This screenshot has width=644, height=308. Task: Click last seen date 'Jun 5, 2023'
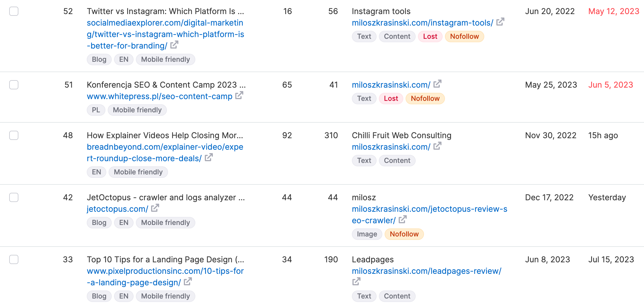pos(611,85)
